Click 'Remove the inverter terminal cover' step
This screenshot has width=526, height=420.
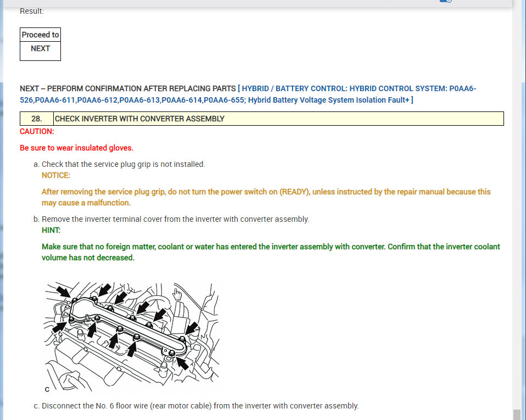(x=176, y=220)
